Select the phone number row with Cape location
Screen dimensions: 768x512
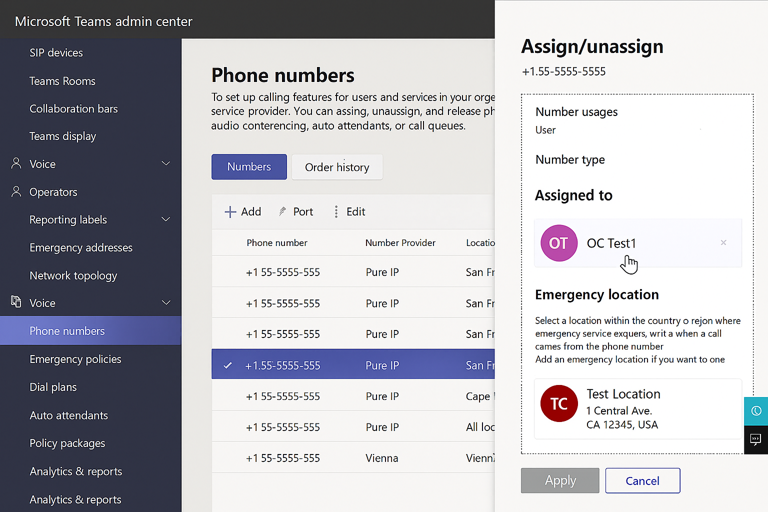tap(353, 396)
